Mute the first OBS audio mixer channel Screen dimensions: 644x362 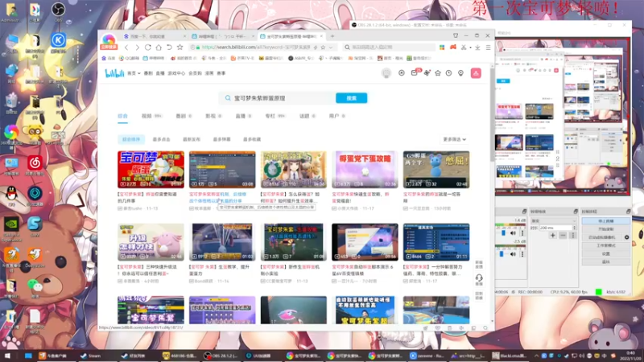(513, 233)
